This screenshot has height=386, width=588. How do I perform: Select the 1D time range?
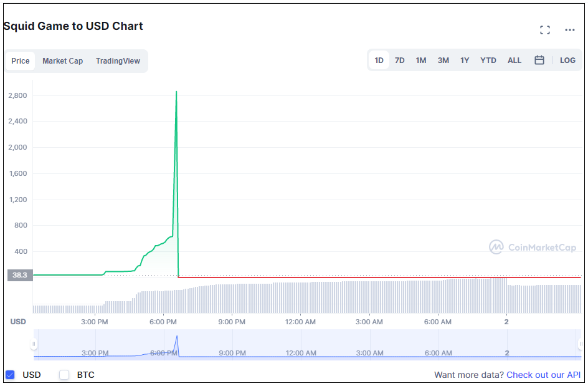379,60
